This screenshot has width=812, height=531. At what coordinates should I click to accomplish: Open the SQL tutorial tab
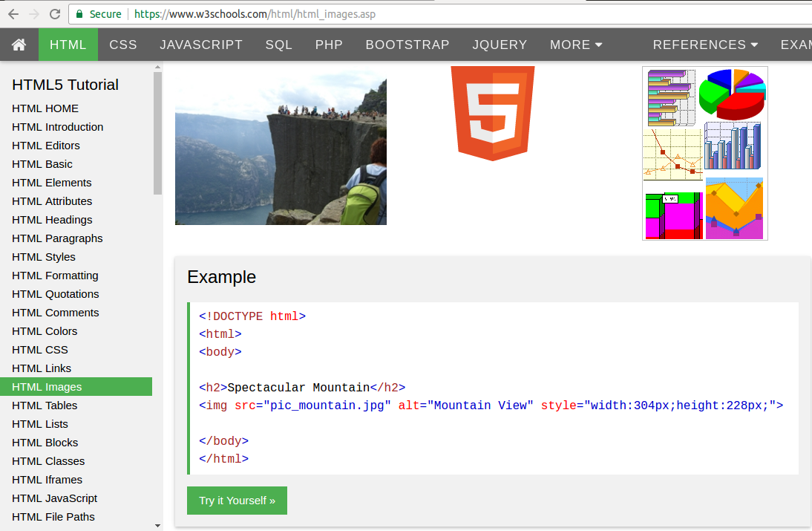coord(279,45)
